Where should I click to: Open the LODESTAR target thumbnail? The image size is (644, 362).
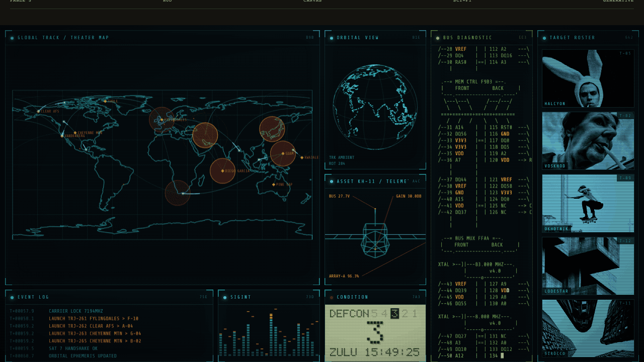click(588, 266)
